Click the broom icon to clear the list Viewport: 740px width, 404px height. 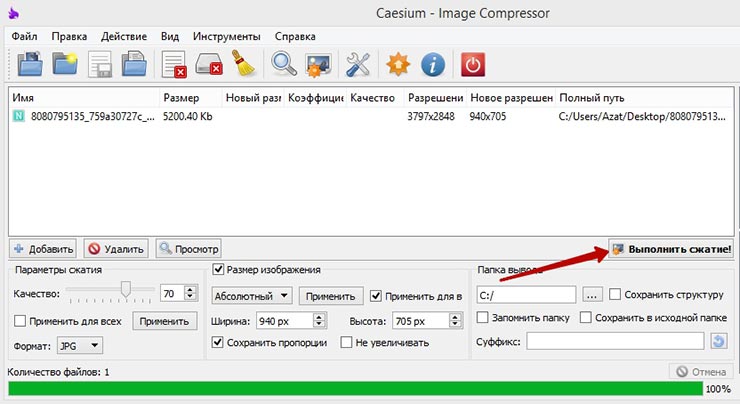click(x=246, y=64)
